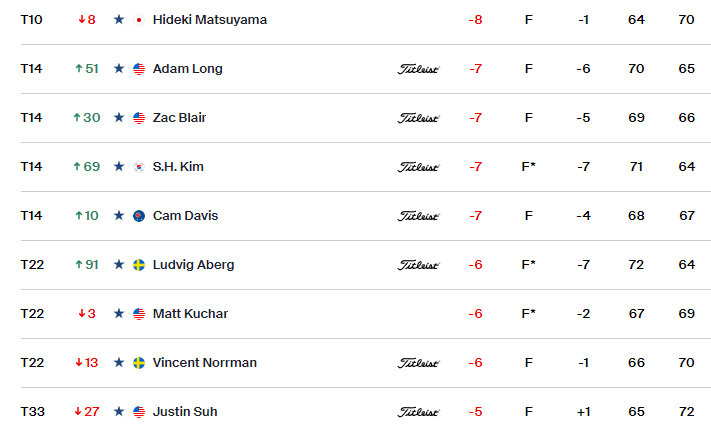
Task: Click the Australia flag next to Cam Davis
Action: 139,216
